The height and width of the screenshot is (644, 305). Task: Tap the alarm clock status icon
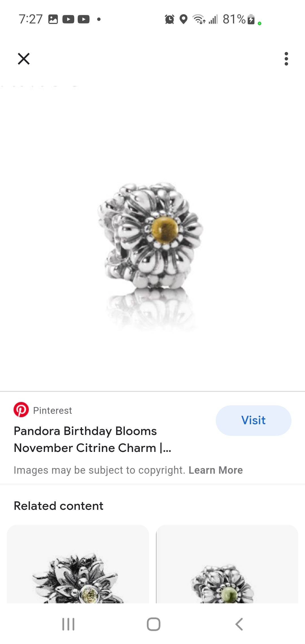coord(169,19)
